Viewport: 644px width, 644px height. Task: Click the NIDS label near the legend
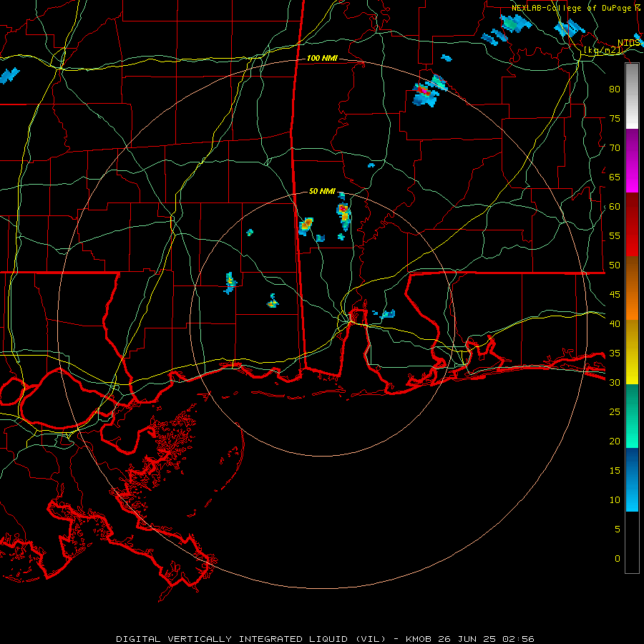pyautogui.click(x=630, y=43)
